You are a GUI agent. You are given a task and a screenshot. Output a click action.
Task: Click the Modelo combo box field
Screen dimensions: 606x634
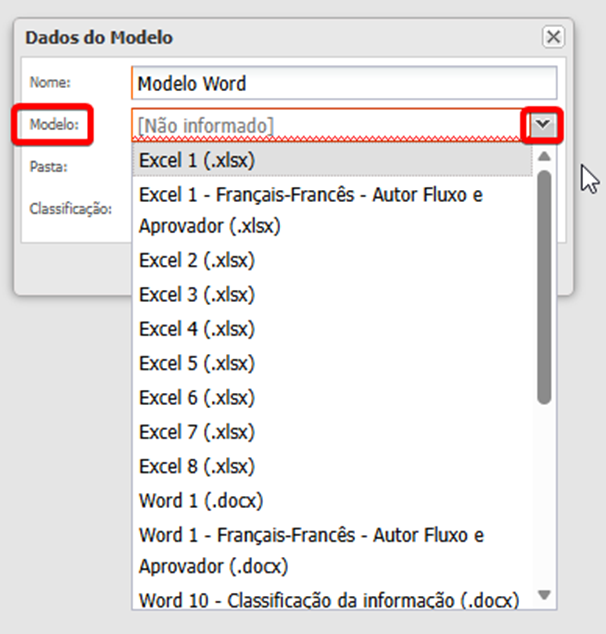(326, 125)
